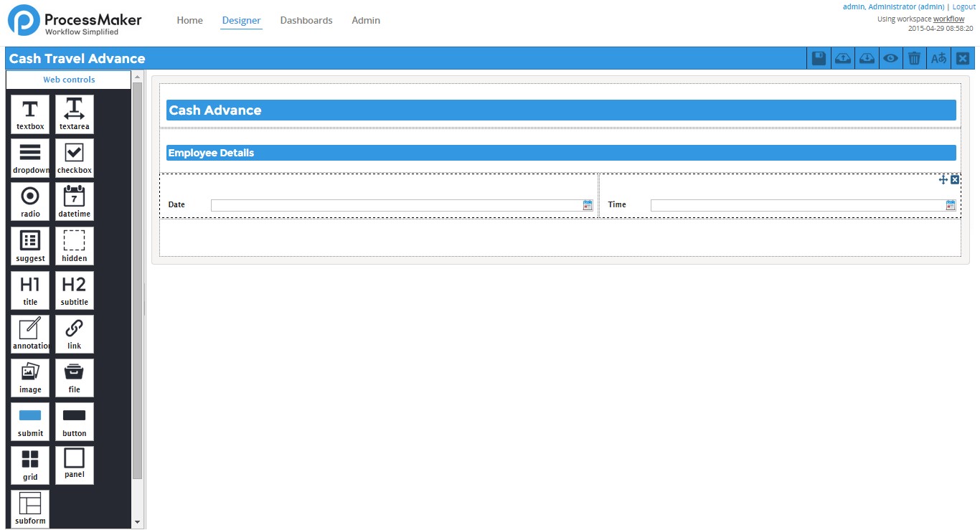Select the subform control
Viewport: 980px width, 530px height.
pos(29,508)
